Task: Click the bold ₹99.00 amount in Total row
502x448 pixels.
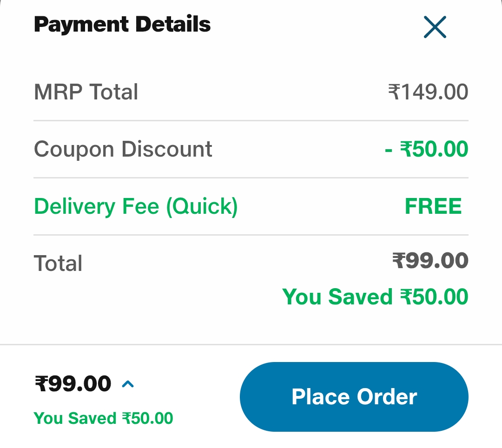Action: pos(430,261)
